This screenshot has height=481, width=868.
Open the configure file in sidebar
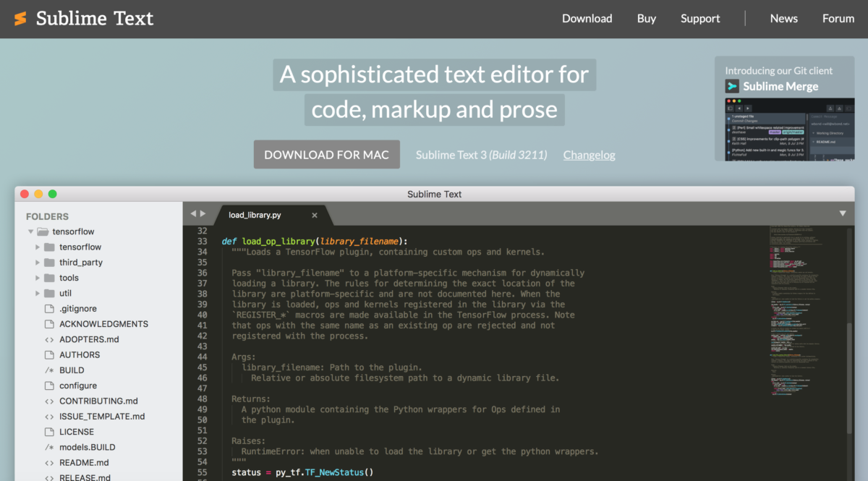(x=78, y=386)
